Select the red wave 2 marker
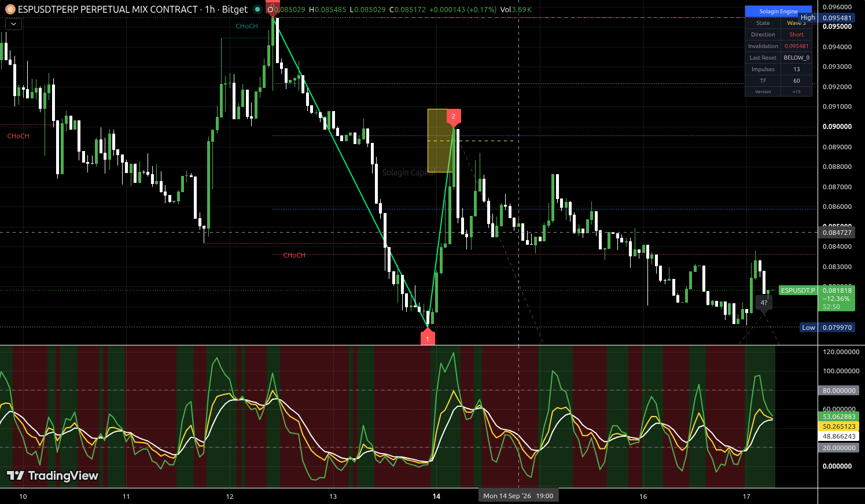This screenshot has height=504, width=865. [x=454, y=117]
